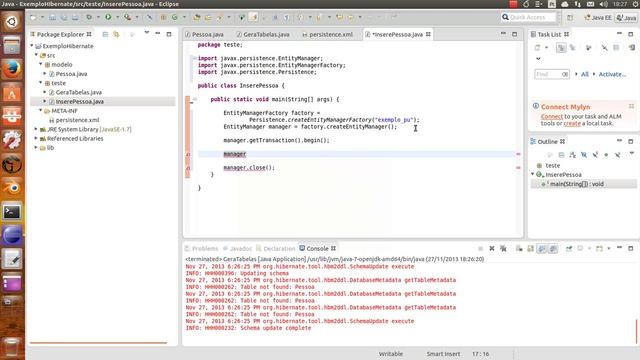Open Terminal from Ubuntu launcher
Screen dimensions: 640x360
pos(12,212)
